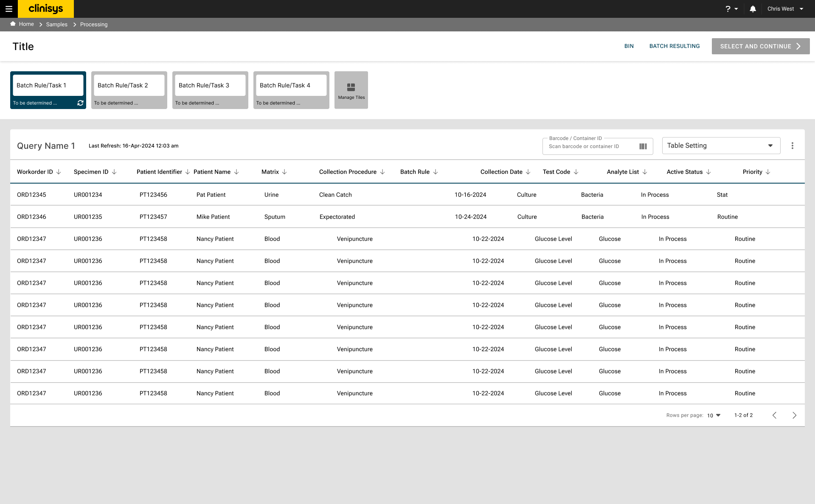Sort by Specimen ID arrow
815x504 pixels.
coord(114,172)
